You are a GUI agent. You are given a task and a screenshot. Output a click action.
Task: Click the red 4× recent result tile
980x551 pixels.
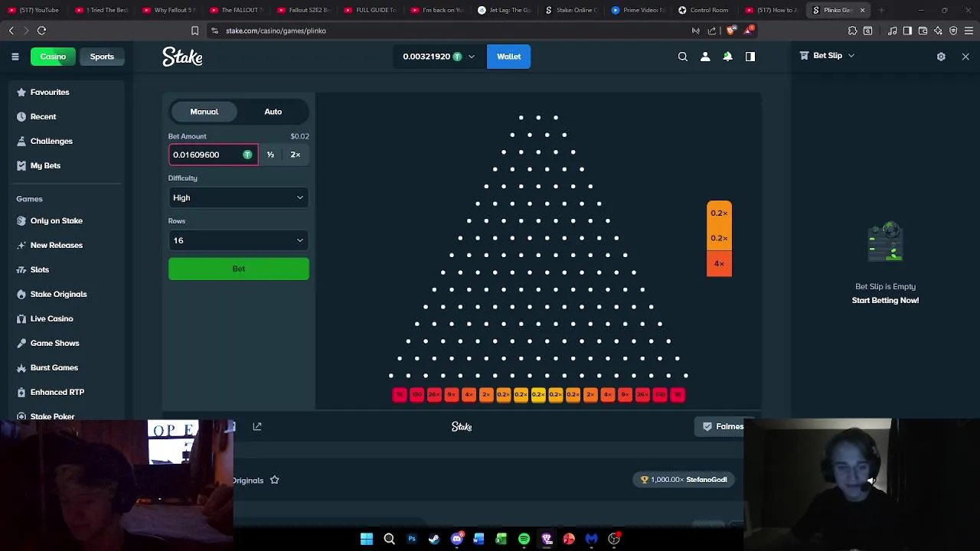[719, 264]
